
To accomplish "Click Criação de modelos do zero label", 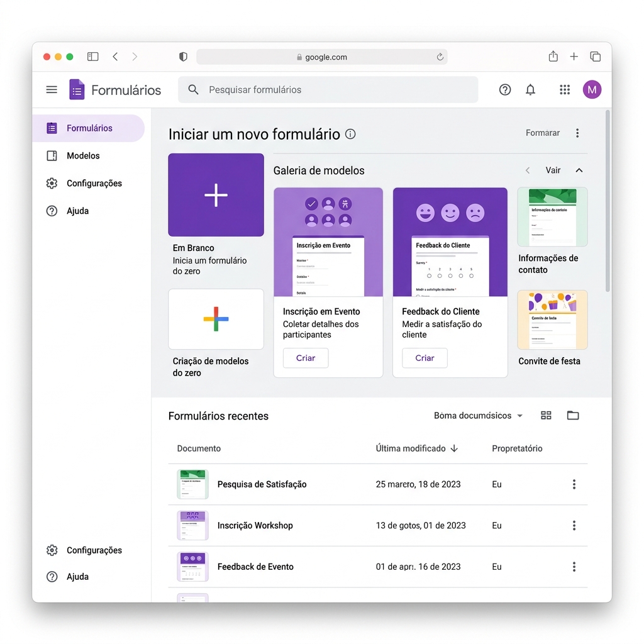I will pyautogui.click(x=211, y=367).
